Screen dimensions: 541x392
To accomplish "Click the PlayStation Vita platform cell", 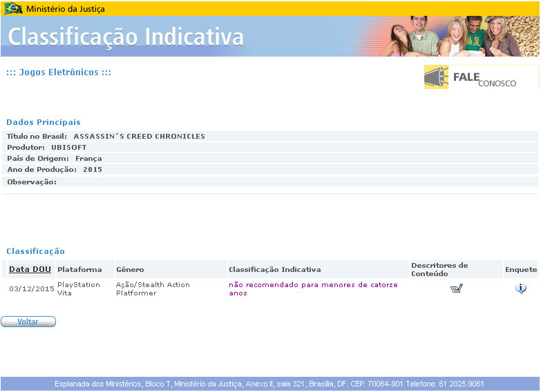I will [78, 288].
